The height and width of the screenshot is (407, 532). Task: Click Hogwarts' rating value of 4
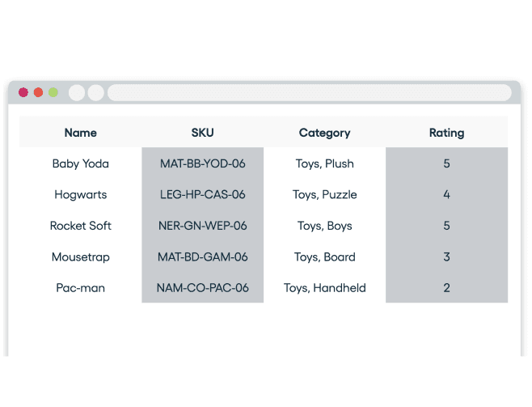click(446, 195)
